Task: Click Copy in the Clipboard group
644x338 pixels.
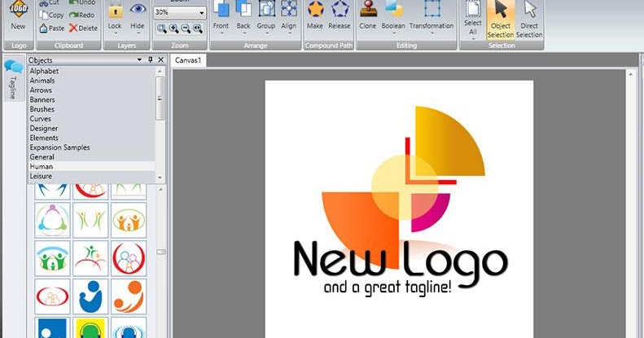Action: [x=52, y=15]
